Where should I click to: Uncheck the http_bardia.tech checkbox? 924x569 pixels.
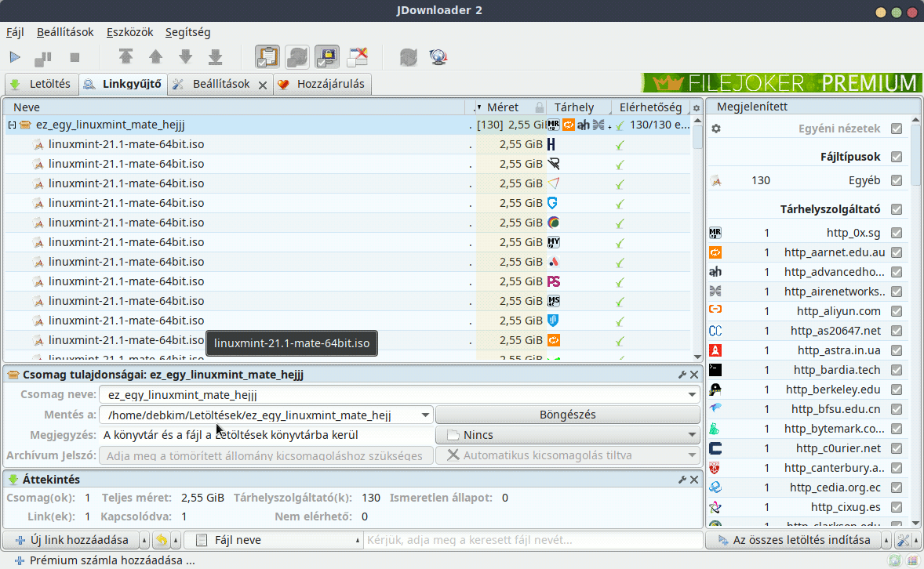click(897, 370)
